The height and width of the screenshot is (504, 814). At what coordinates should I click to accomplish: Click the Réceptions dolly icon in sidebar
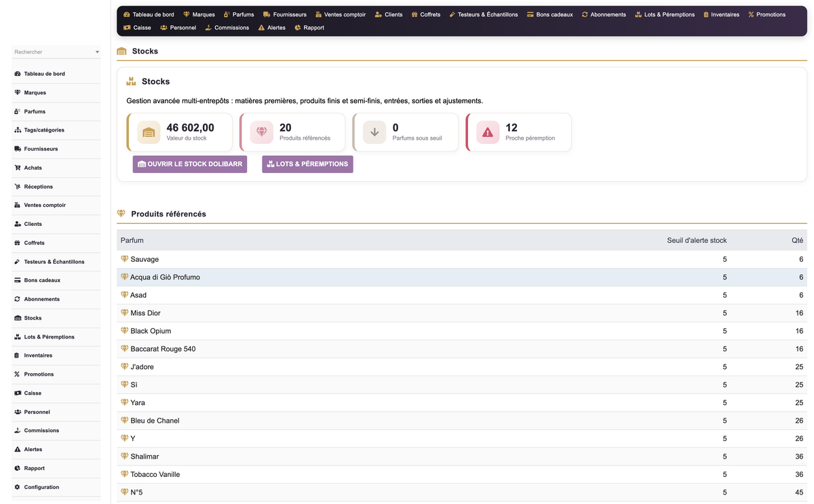(17, 187)
